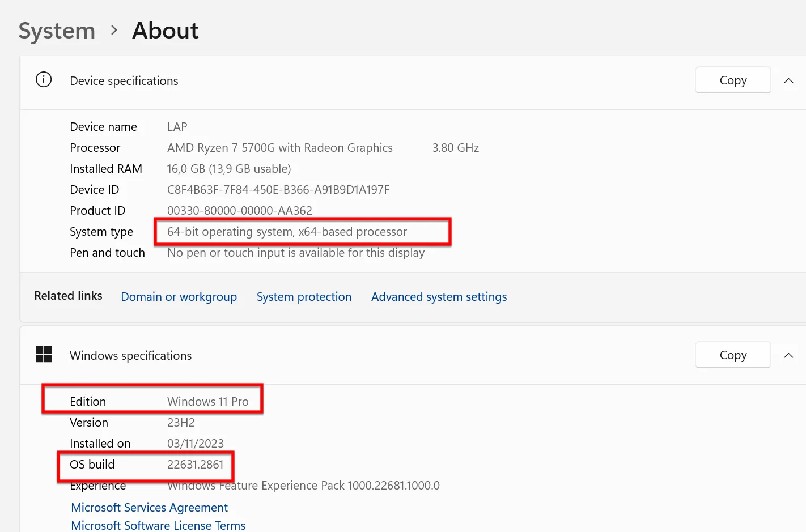The image size is (806, 532).
Task: Click the Pen and touch label
Action: coord(107,253)
